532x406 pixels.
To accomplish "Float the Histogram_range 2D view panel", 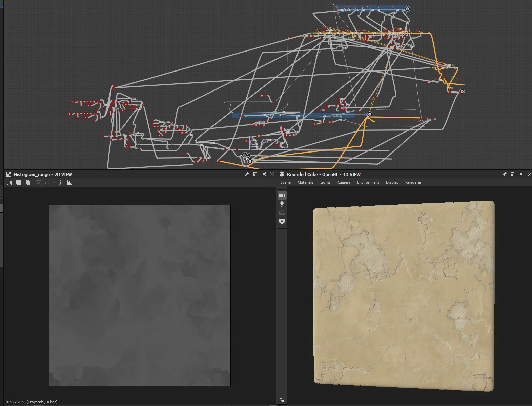I will pyautogui.click(x=255, y=174).
